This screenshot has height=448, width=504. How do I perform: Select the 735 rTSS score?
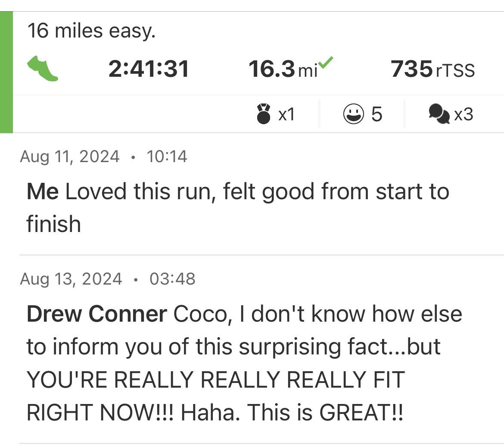[x=432, y=69]
